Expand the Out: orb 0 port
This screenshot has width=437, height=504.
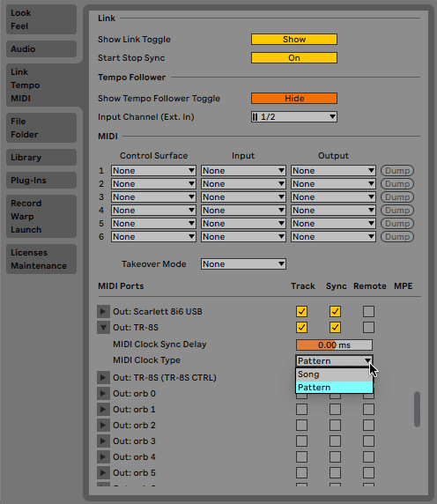point(103,393)
